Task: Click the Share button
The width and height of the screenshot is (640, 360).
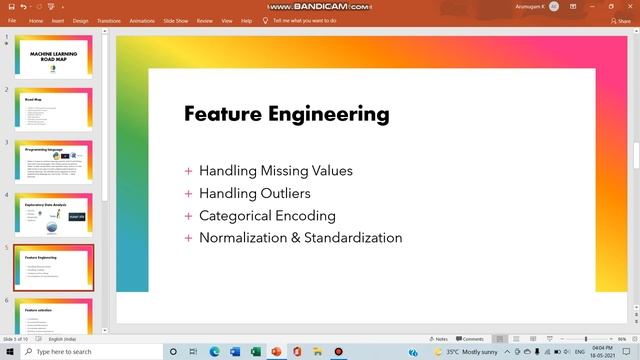Action: click(620, 21)
